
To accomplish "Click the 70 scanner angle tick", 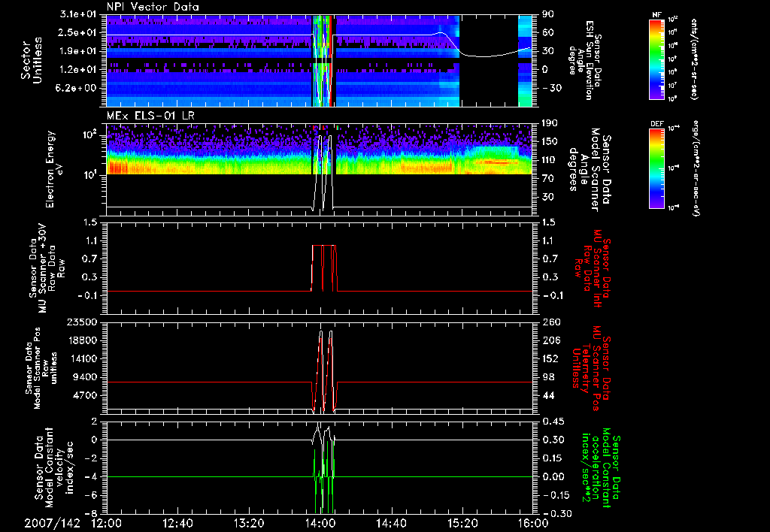I will coord(547,179).
